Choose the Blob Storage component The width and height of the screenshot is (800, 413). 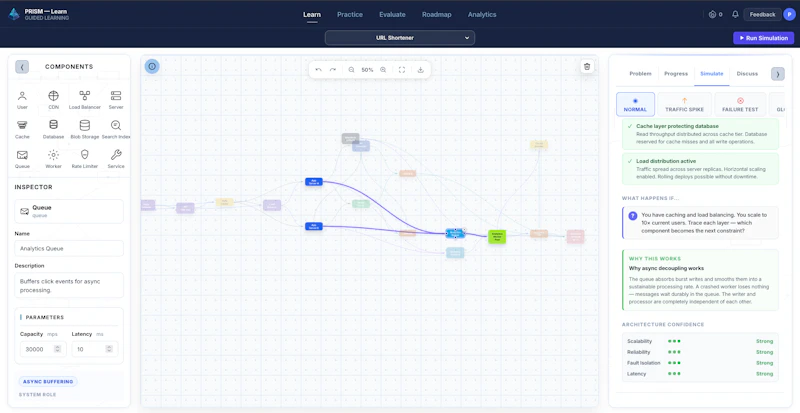[85, 129]
